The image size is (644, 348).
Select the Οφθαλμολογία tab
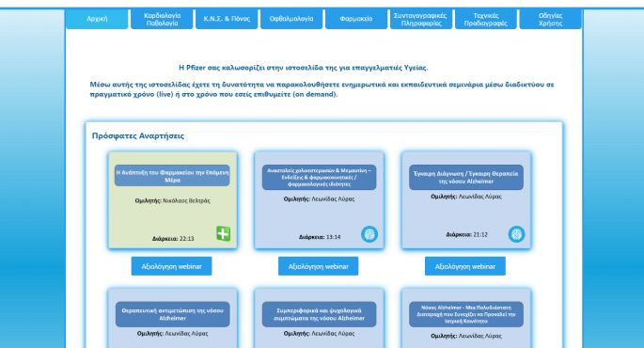[291, 19]
